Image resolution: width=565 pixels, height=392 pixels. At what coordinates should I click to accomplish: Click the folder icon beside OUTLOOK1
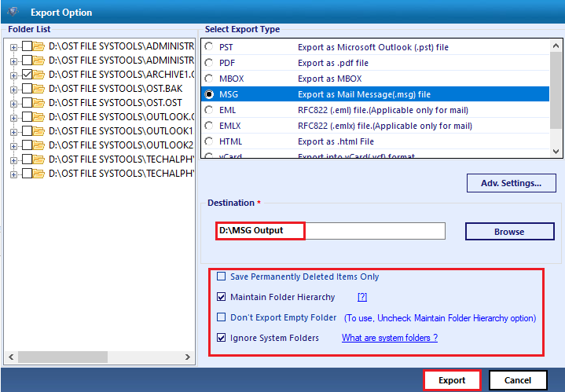tap(39, 131)
